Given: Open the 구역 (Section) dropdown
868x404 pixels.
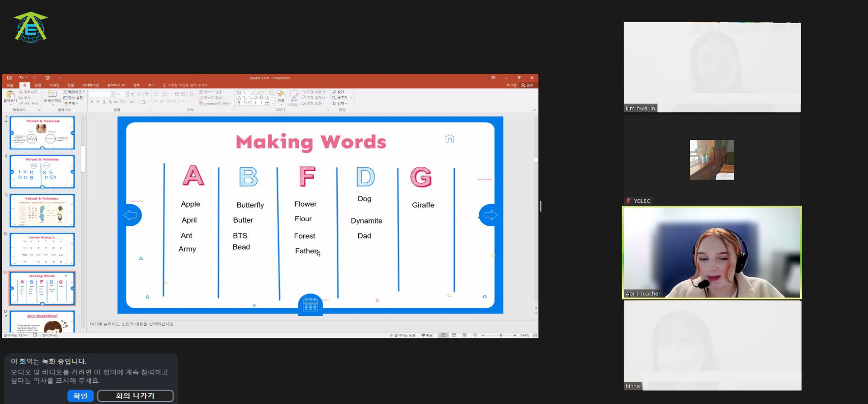Looking at the screenshot, I should pos(71,104).
